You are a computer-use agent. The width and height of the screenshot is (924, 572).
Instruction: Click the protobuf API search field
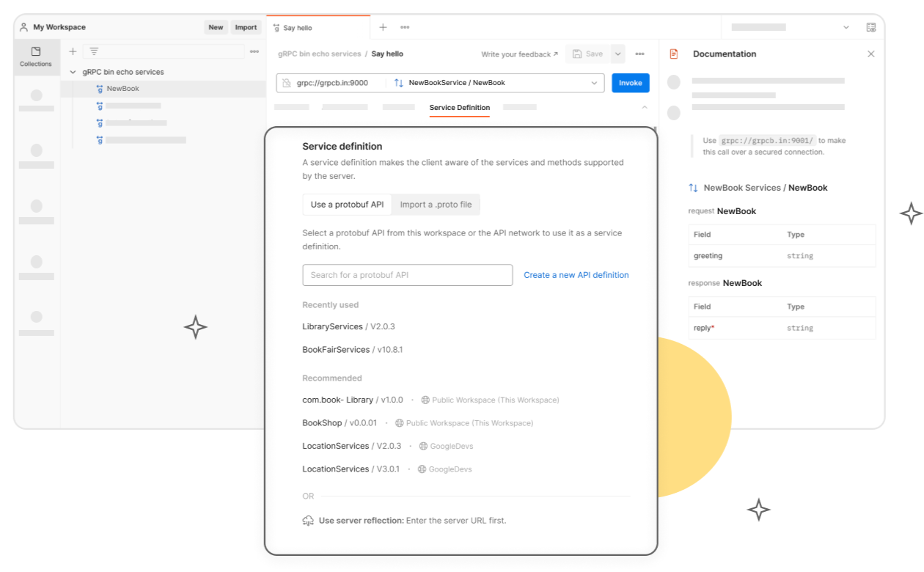click(407, 274)
